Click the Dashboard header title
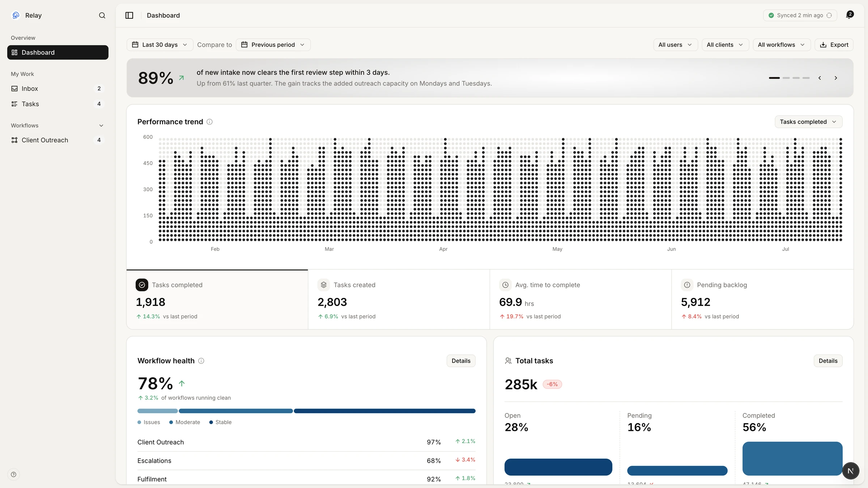 [163, 15]
